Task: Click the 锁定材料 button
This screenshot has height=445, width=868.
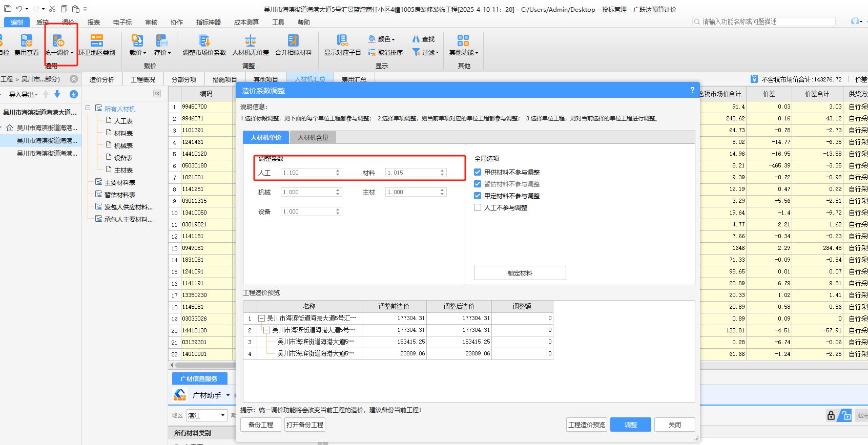Action: [520, 273]
